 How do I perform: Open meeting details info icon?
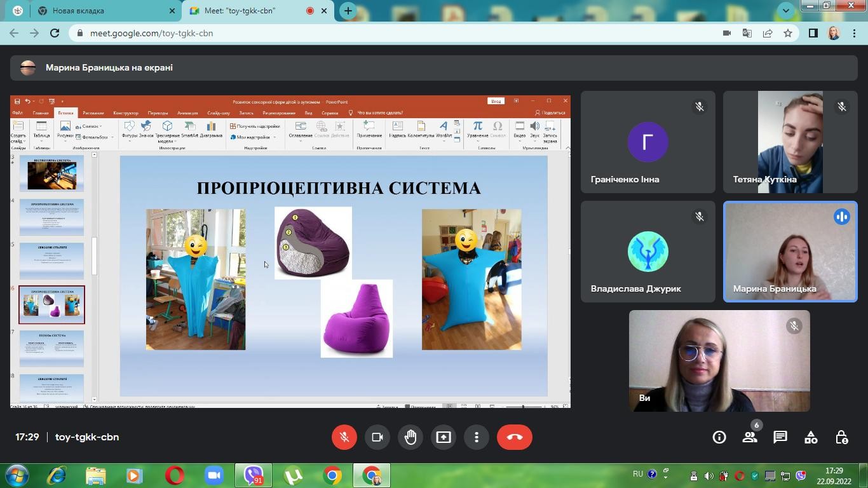coord(719,437)
